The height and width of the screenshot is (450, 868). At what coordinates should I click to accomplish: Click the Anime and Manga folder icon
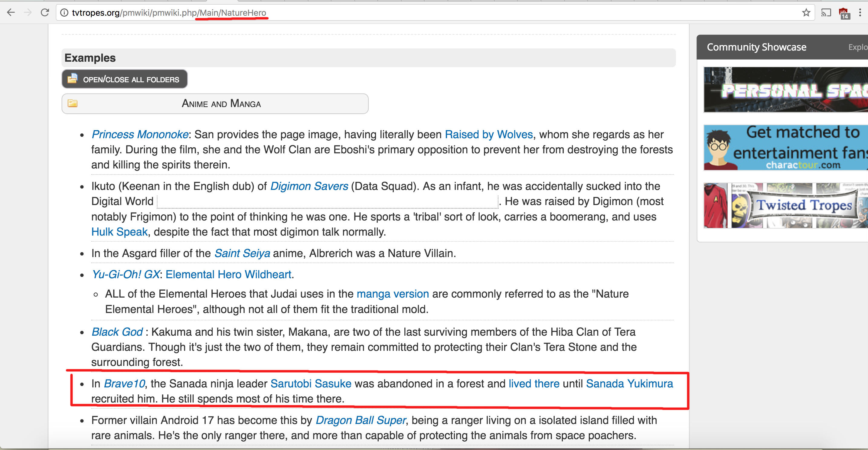[x=73, y=103]
